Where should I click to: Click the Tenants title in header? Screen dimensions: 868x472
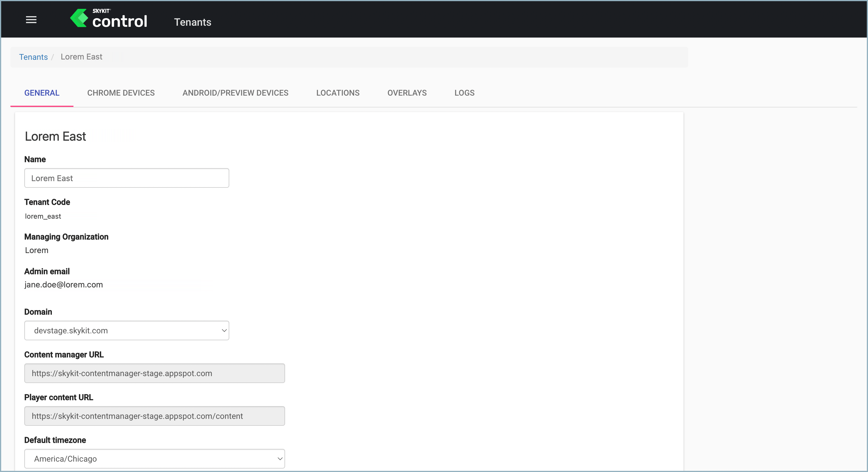coord(192,22)
